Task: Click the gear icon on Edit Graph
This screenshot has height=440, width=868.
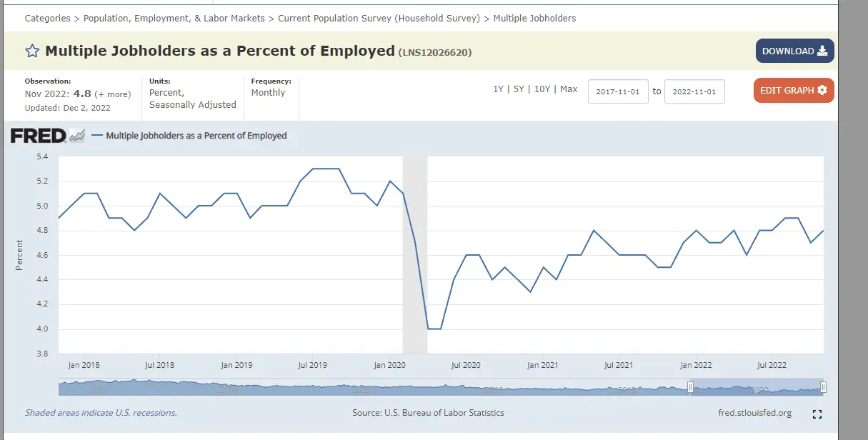Action: click(822, 91)
